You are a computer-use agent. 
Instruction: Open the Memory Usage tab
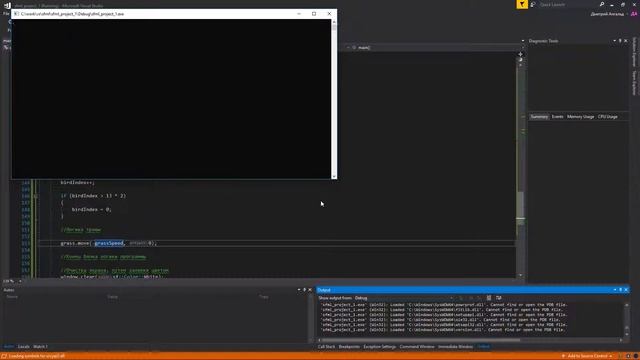(x=580, y=117)
